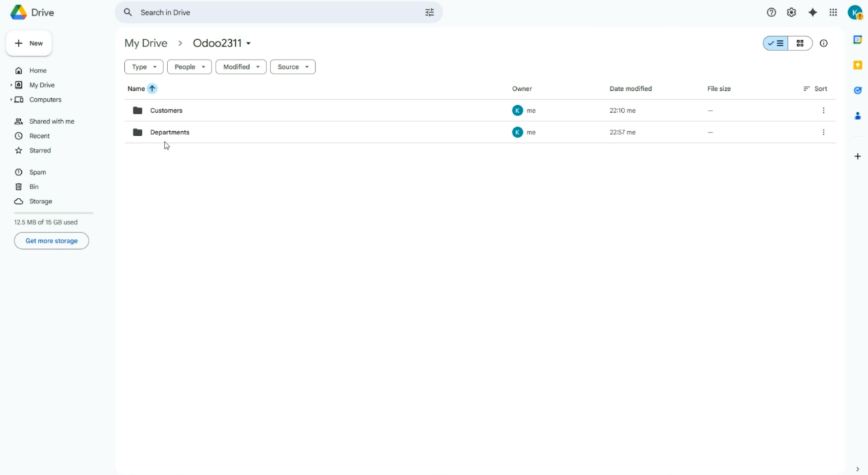Switch to list layout view
Viewport: 868px width, 475px height.
coord(776,44)
